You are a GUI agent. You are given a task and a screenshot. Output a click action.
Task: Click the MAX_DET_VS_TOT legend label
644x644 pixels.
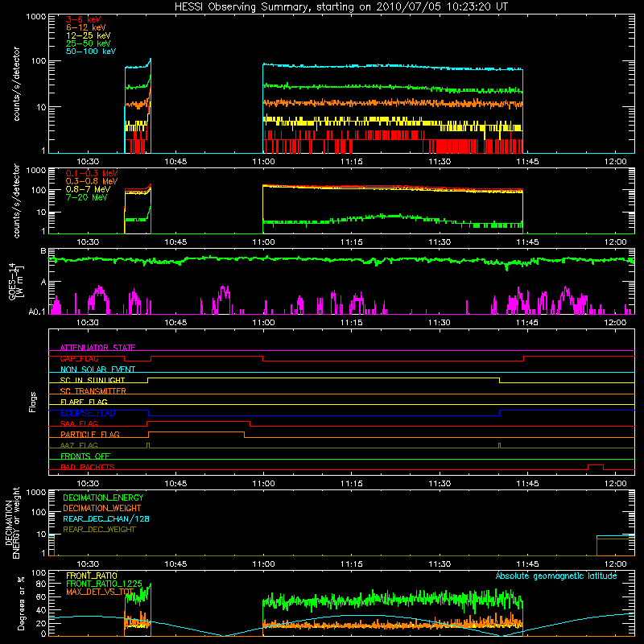(x=100, y=592)
